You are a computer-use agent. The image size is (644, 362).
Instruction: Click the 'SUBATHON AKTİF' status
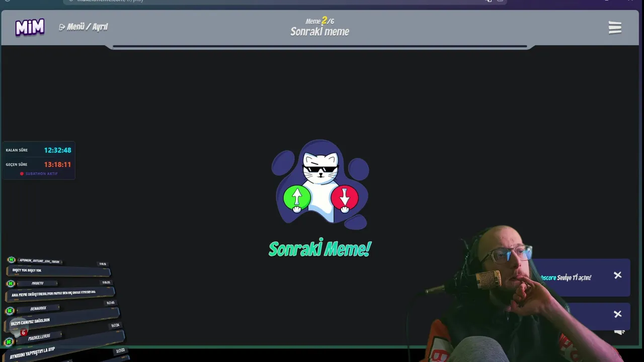tap(39, 173)
